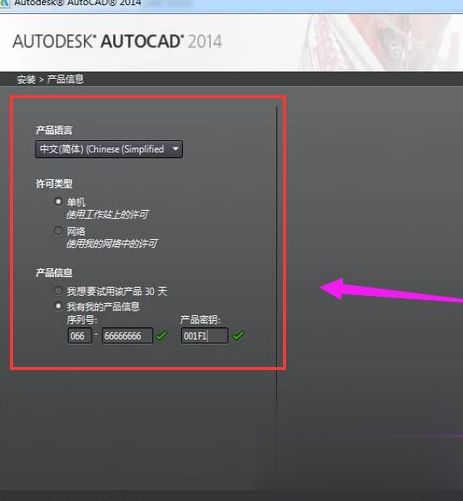Click the serial number field 66666666
463x501 pixels.
[127, 336]
